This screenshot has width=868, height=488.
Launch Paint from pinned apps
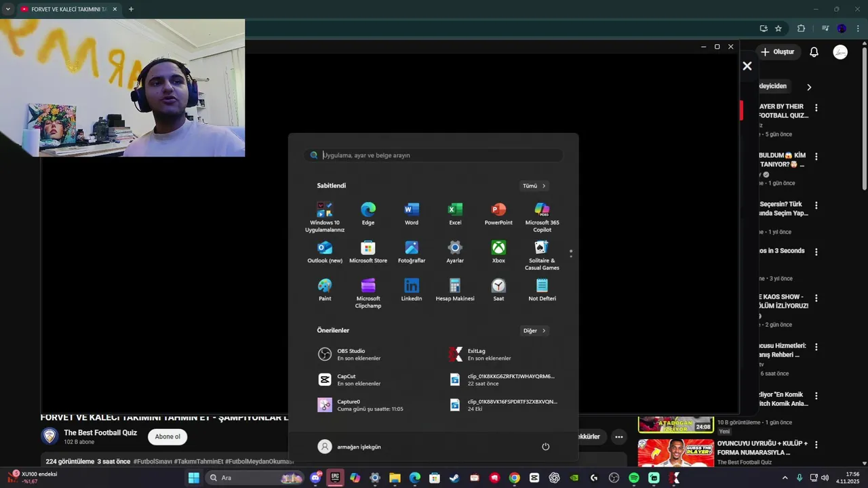pos(325,290)
